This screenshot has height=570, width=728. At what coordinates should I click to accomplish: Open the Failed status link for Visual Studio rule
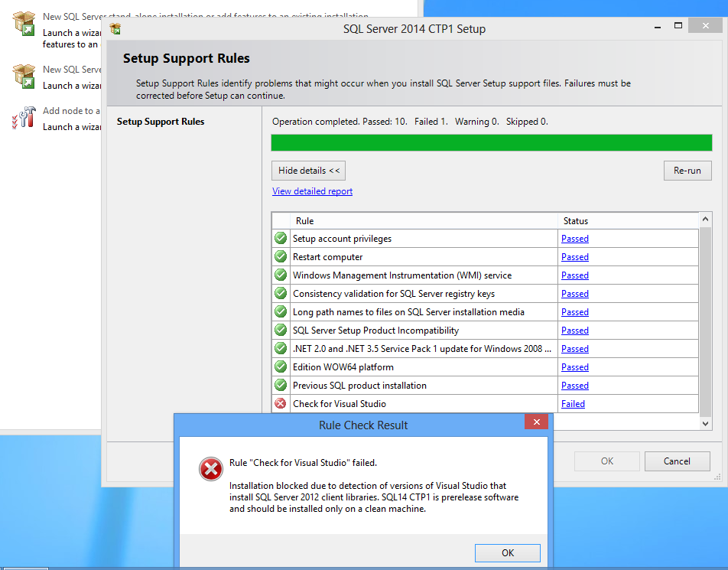point(573,403)
